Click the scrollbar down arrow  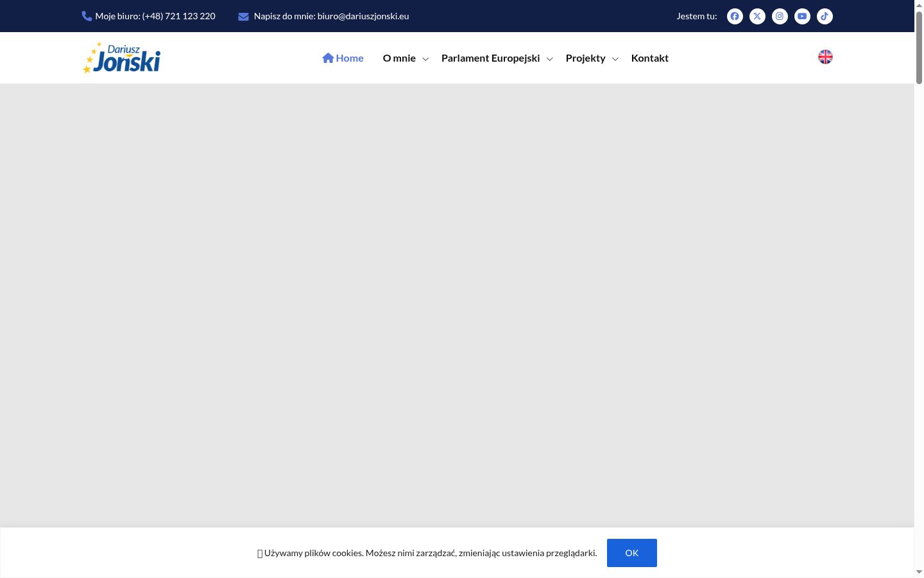919,572
